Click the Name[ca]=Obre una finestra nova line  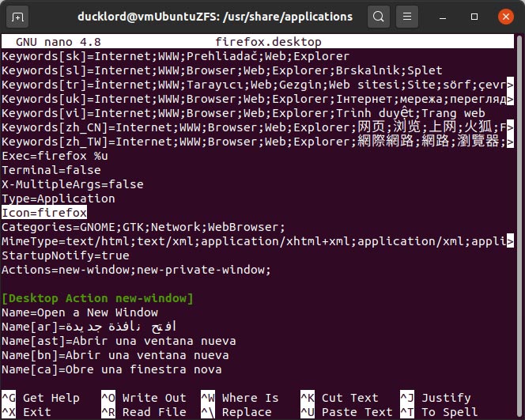pos(111,369)
